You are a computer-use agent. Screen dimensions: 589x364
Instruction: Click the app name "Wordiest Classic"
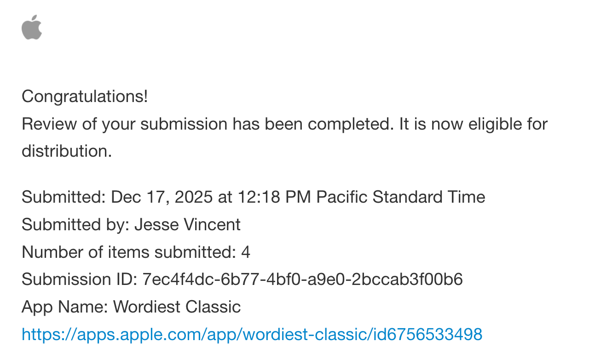pyautogui.click(x=177, y=307)
